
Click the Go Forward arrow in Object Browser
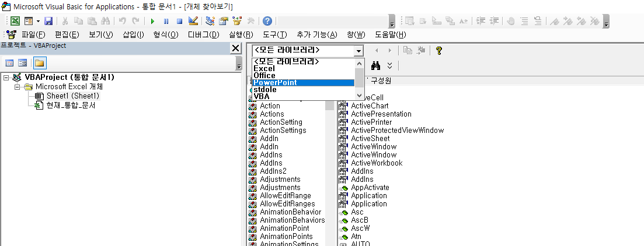coord(390,51)
